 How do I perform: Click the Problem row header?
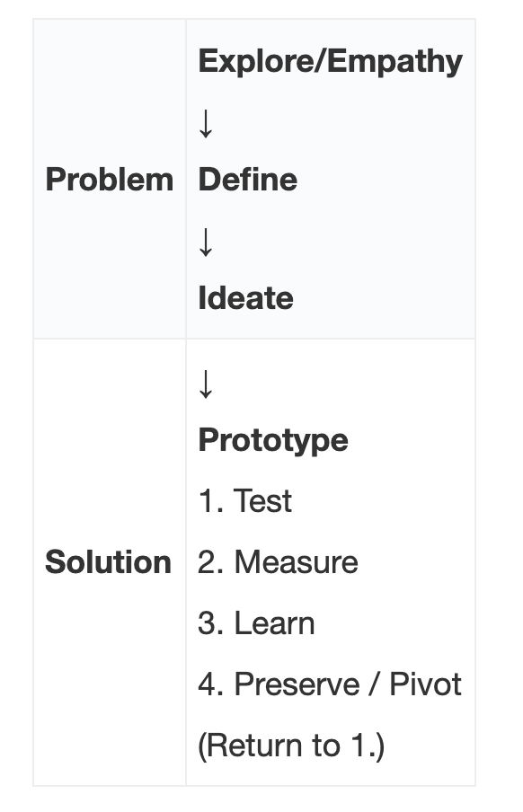coord(110,180)
